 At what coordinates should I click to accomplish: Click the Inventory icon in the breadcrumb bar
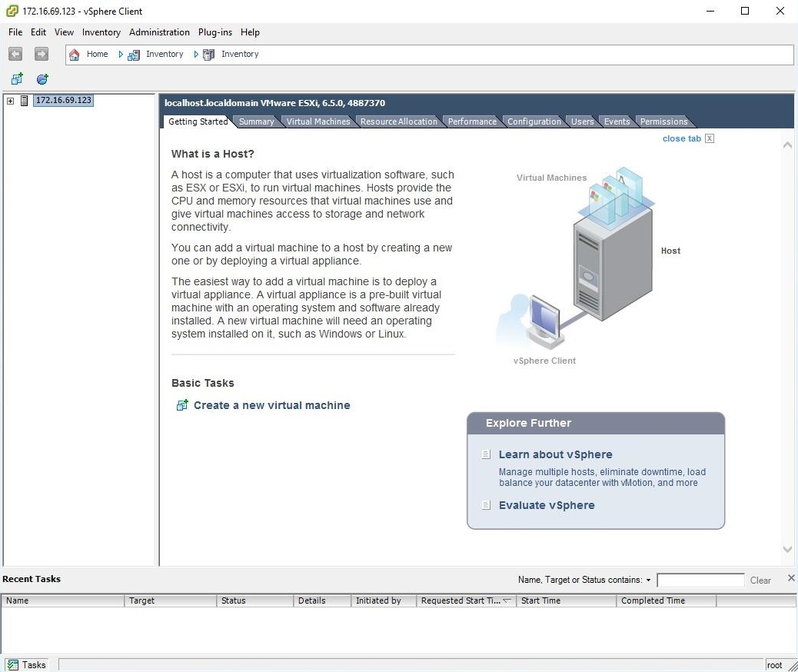pyautogui.click(x=132, y=54)
